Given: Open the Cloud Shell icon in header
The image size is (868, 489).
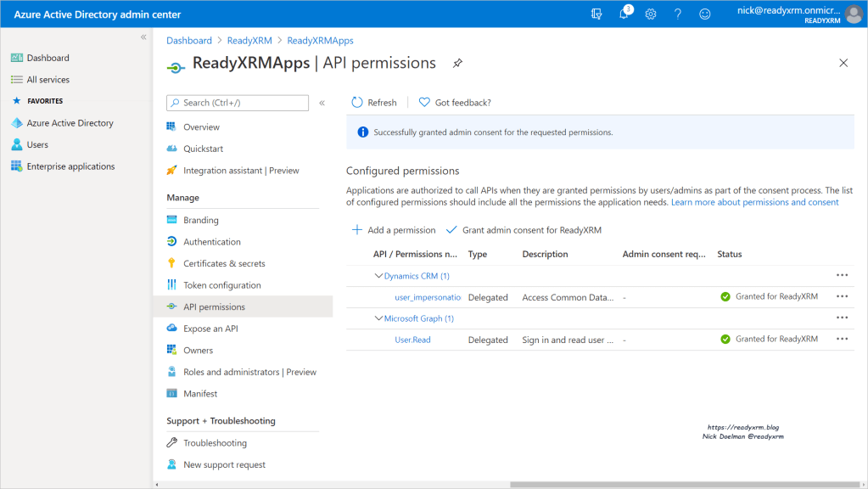Looking at the screenshot, I should tap(596, 14).
